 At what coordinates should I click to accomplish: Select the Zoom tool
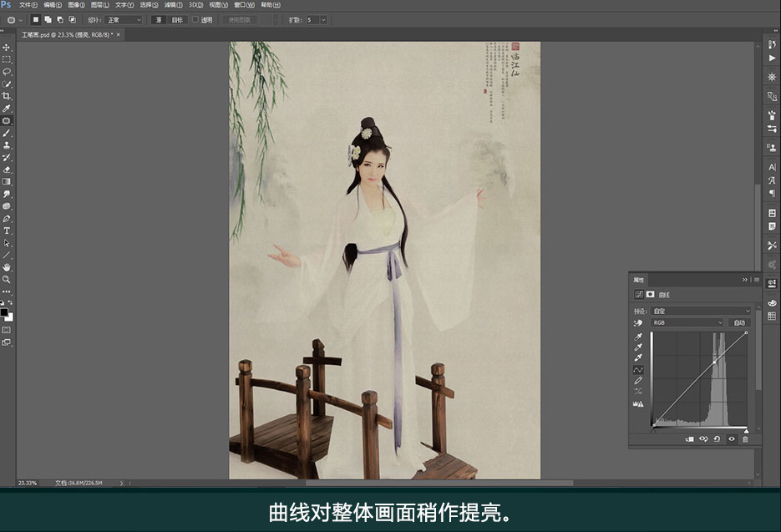pyautogui.click(x=7, y=280)
